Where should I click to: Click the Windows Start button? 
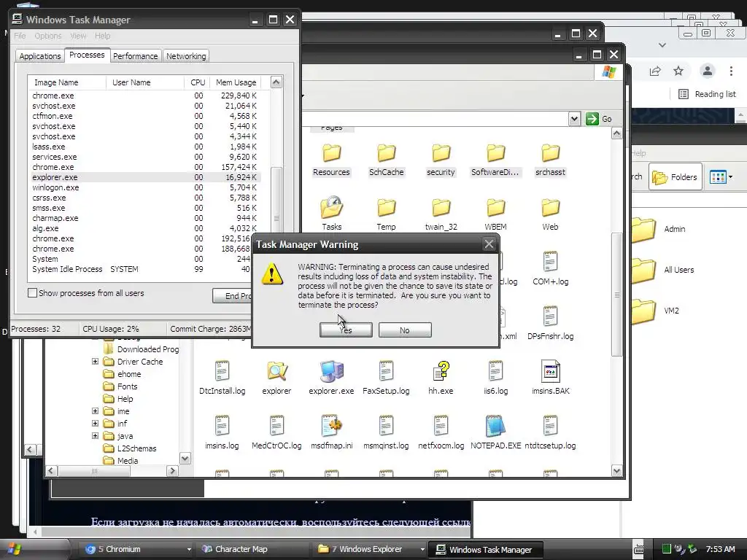[15, 549]
